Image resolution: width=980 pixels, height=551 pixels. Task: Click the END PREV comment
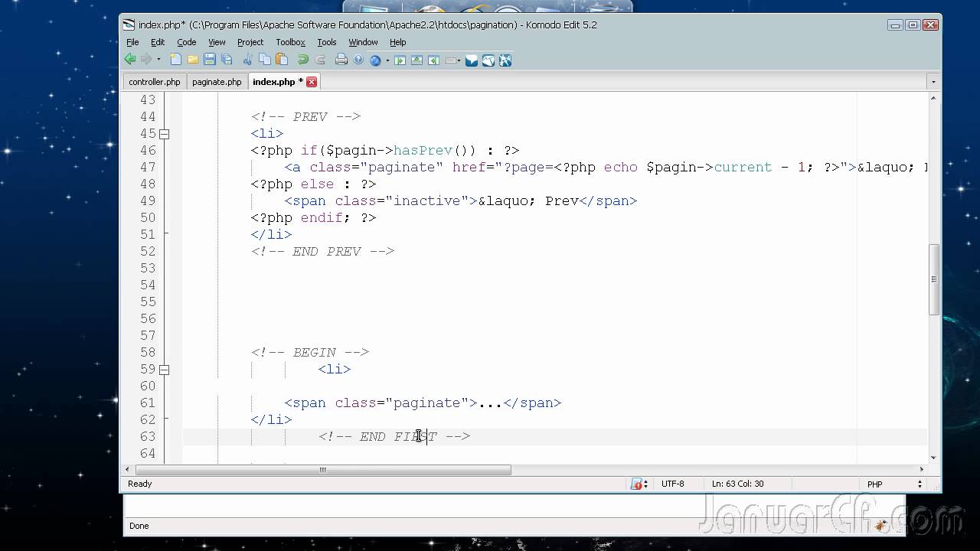coord(322,252)
